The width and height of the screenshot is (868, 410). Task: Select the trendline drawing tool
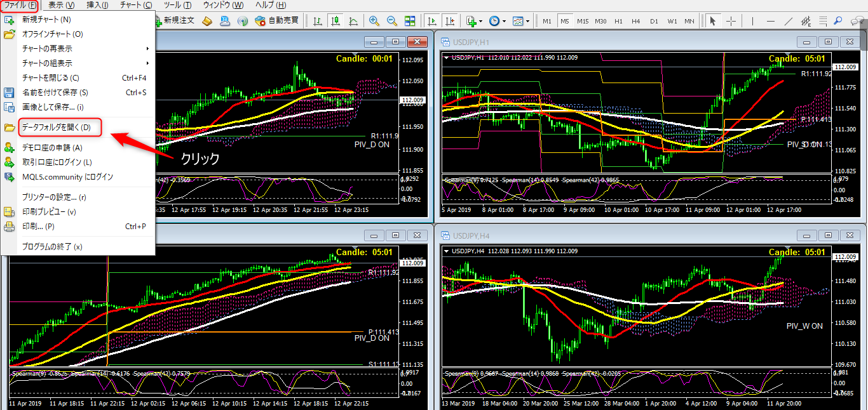coord(789,21)
